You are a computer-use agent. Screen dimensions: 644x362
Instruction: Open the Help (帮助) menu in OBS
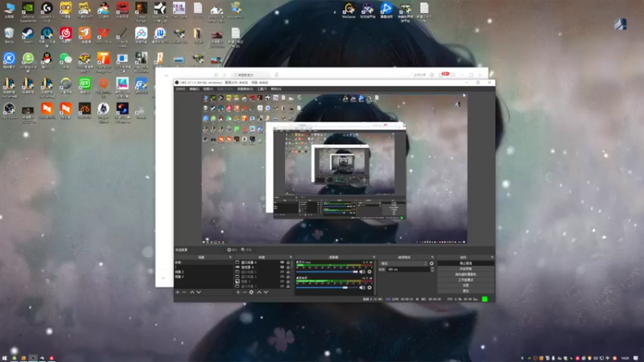276,89
